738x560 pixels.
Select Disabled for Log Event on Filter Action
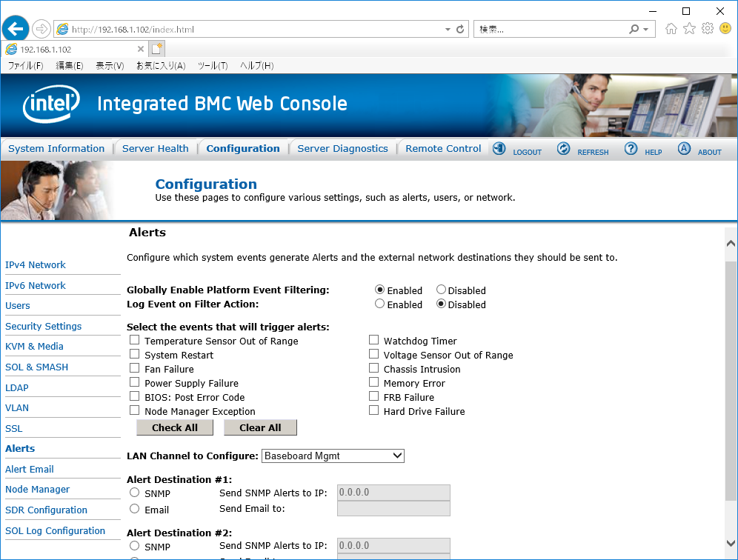(441, 304)
